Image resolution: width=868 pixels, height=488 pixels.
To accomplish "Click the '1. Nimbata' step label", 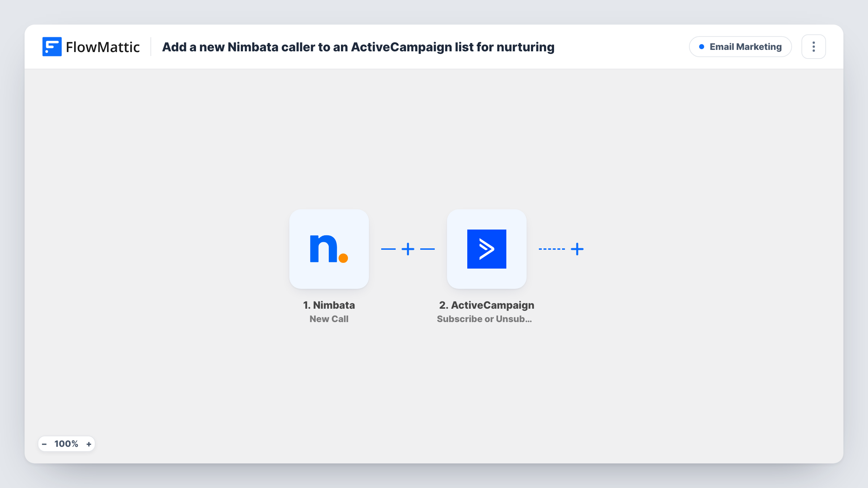I will click(x=329, y=305).
